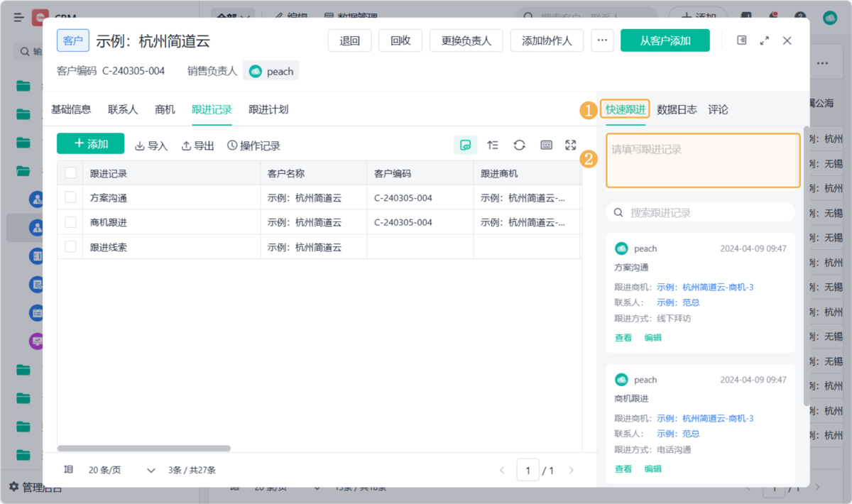The height and width of the screenshot is (504, 852).
Task: Open the 跟进计划 tab
Action: 268,109
